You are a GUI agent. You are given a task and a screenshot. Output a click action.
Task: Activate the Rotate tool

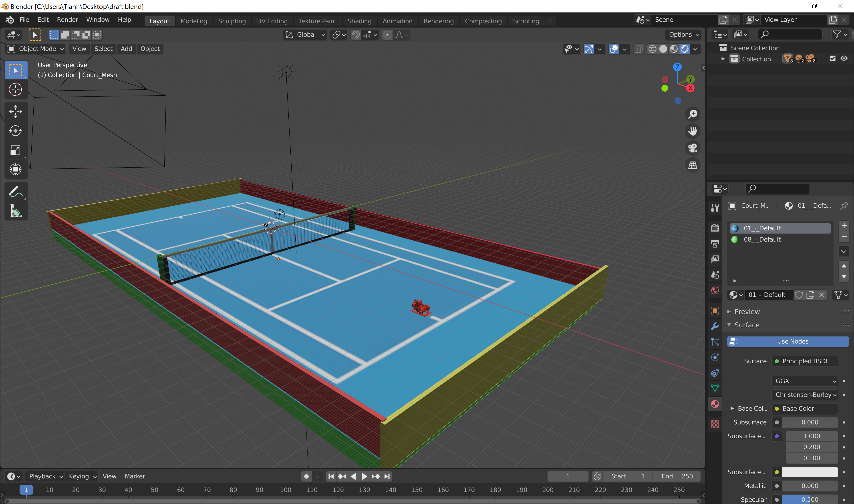[16, 131]
